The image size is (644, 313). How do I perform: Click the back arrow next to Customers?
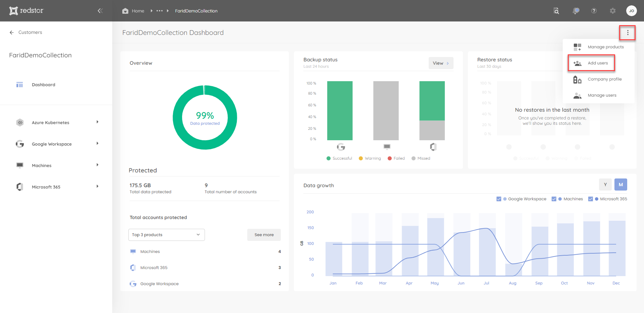point(12,33)
